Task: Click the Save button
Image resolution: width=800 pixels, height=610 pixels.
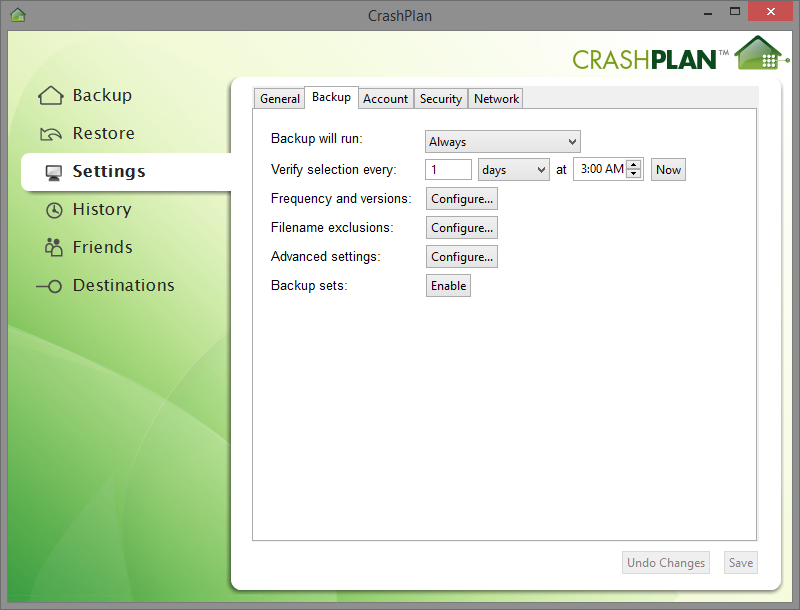Action: tap(741, 563)
